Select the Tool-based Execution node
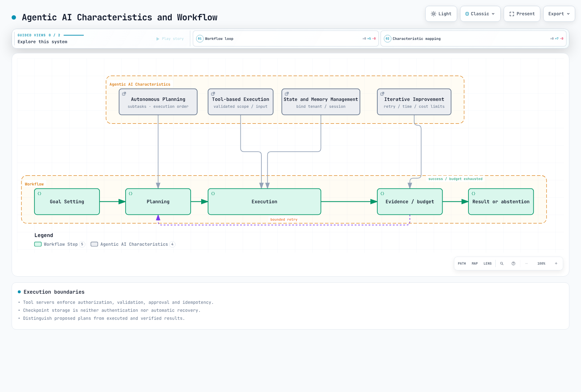 click(x=240, y=102)
